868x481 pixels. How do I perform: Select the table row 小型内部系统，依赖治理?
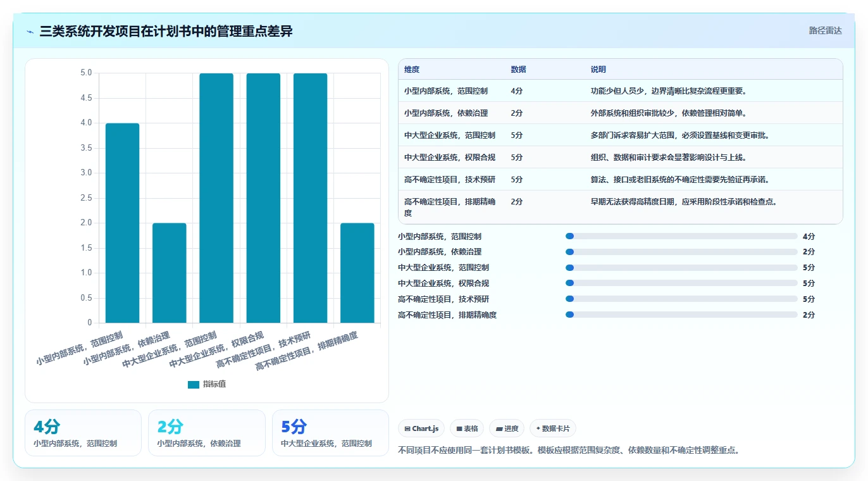point(621,113)
